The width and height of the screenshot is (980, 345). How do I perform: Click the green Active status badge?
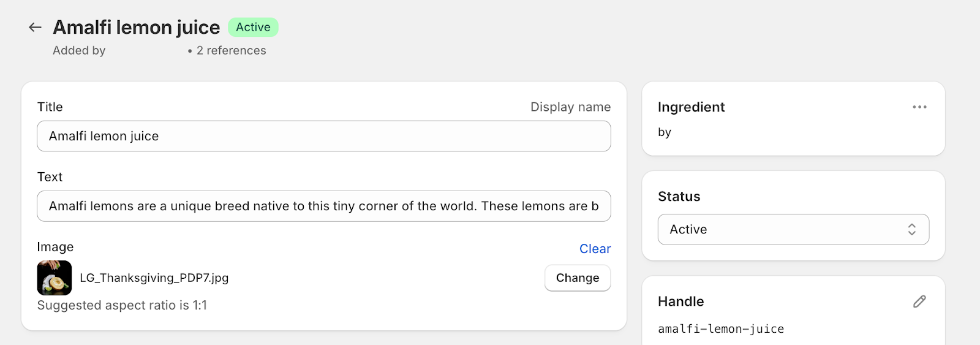coord(253,27)
